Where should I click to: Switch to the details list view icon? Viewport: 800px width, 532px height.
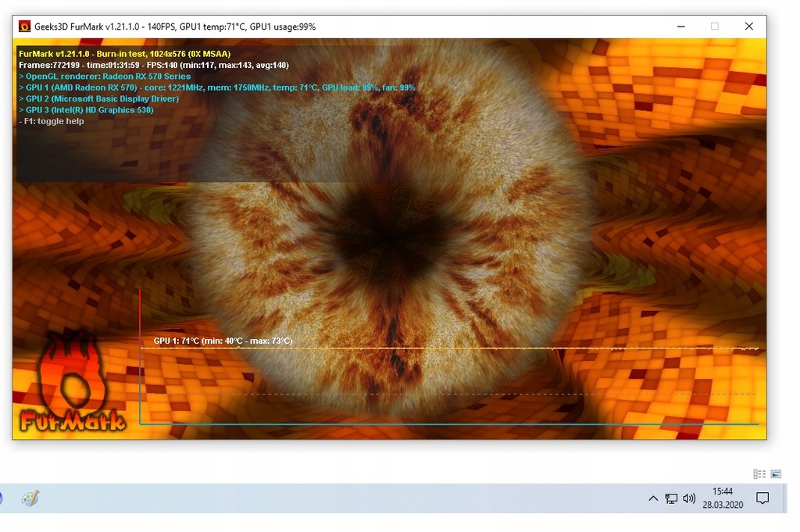click(759, 474)
